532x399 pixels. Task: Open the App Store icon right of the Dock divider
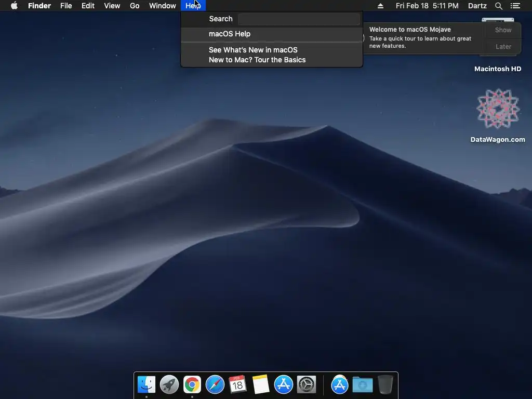click(x=340, y=385)
